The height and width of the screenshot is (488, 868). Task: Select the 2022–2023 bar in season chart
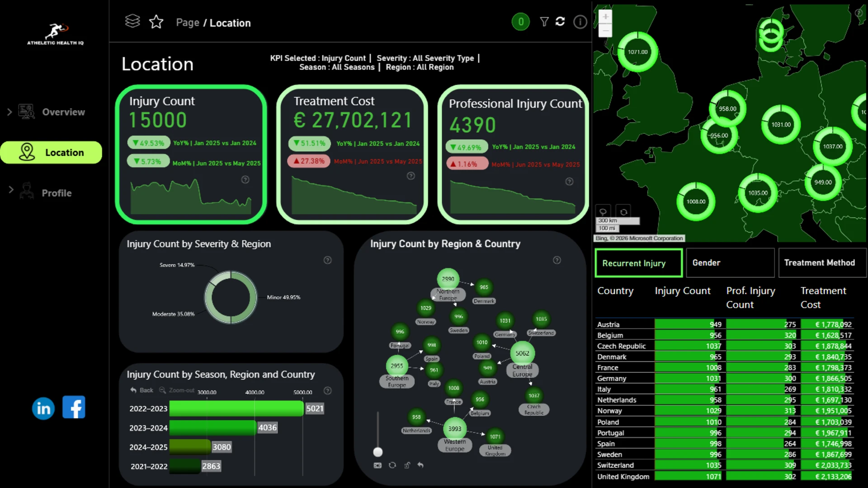point(236,408)
